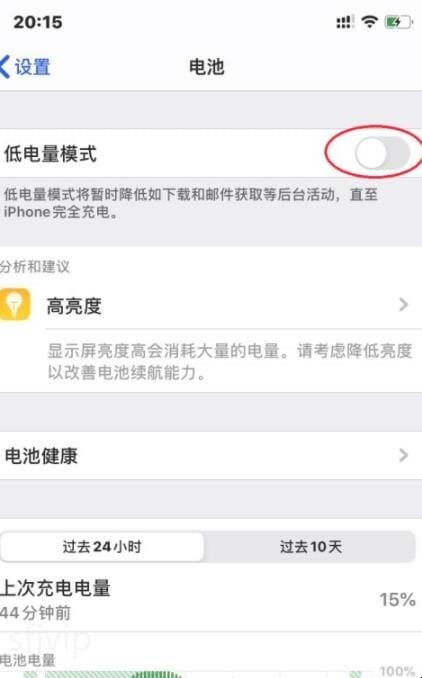The image size is (422, 678).
Task: Switch to the 过去10天 tab
Action: tap(310, 547)
